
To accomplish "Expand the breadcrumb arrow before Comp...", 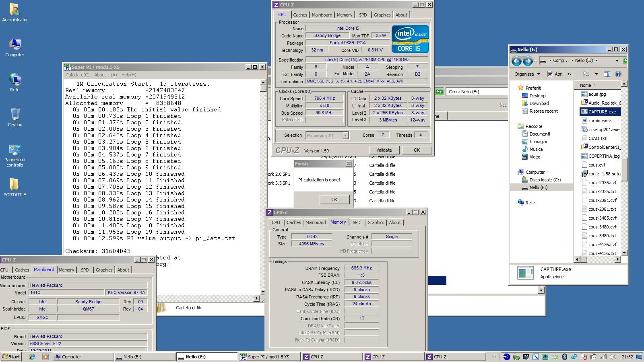I will tap(550, 61).
